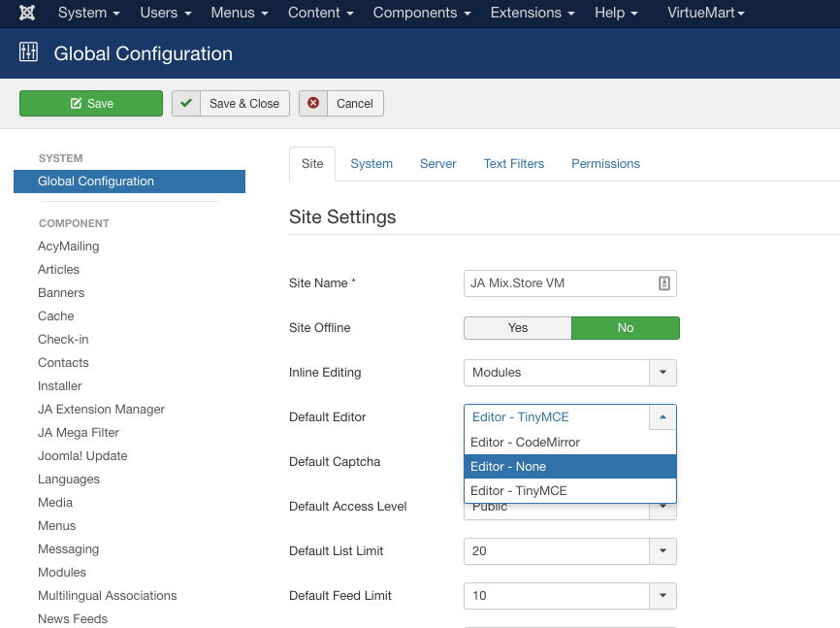Open the Default List Limit dropdown

click(x=662, y=551)
